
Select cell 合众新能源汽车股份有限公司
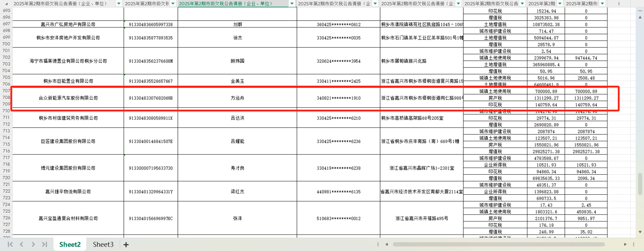tap(68, 98)
